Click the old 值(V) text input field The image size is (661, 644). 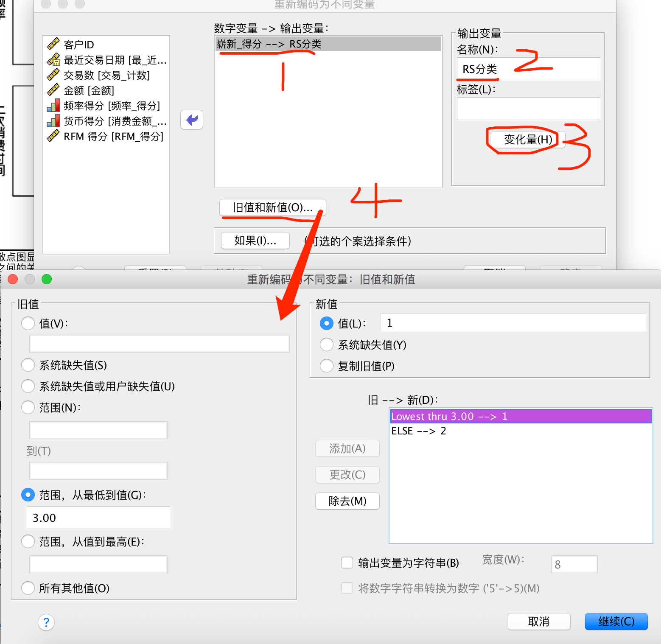click(x=160, y=344)
